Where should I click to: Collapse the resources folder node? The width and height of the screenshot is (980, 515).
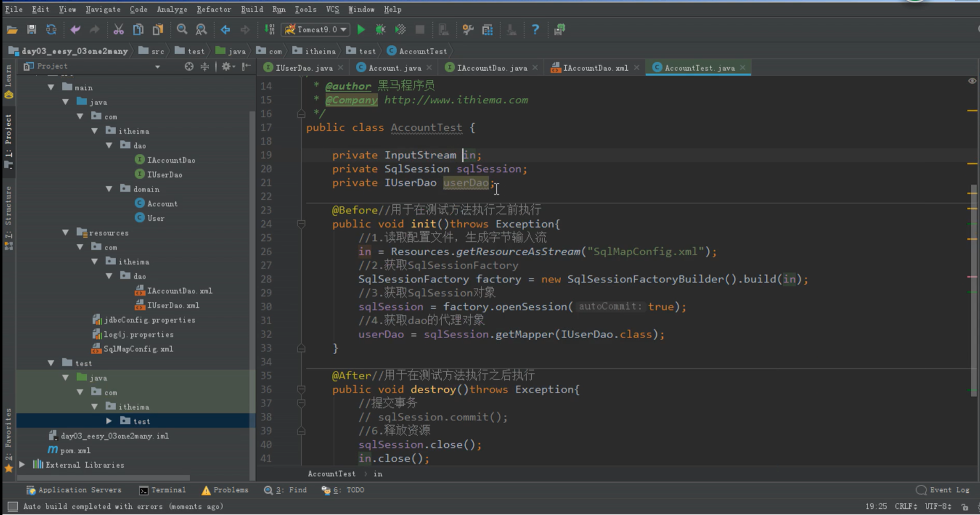[x=66, y=233]
